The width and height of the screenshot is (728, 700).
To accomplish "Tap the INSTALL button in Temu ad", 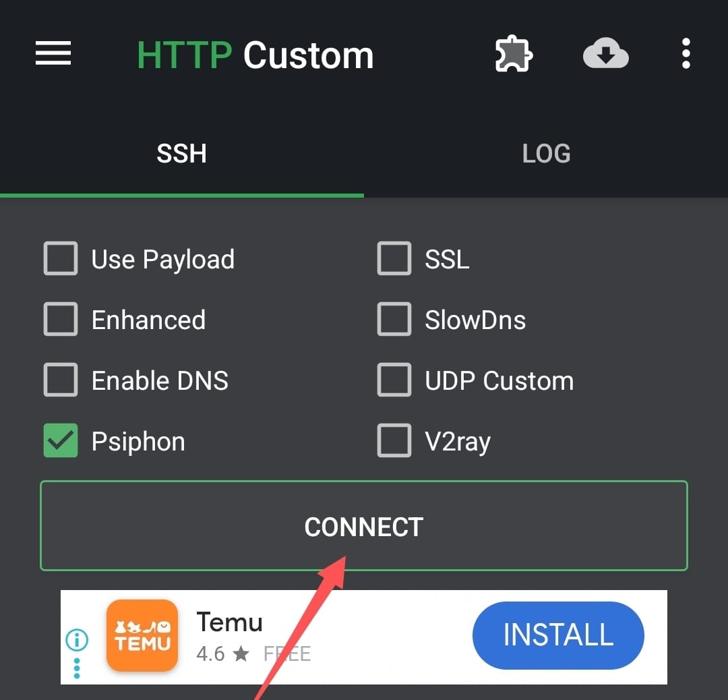I will point(558,635).
